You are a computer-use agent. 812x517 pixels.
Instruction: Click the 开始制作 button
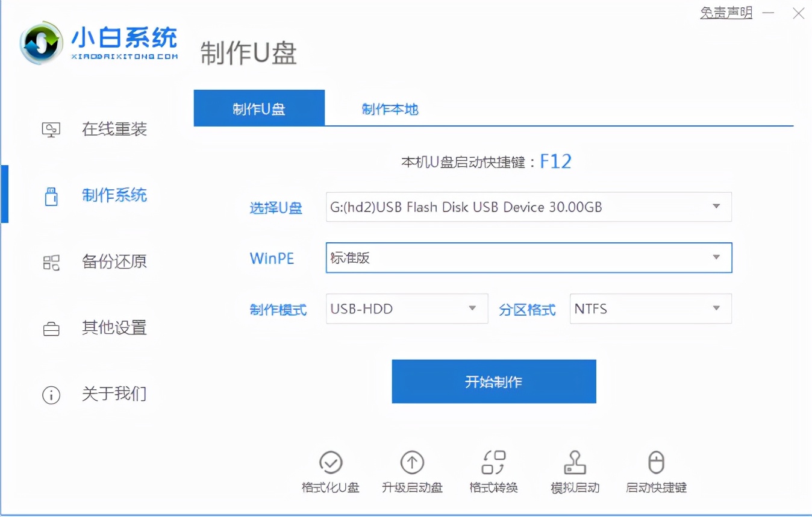[493, 380]
